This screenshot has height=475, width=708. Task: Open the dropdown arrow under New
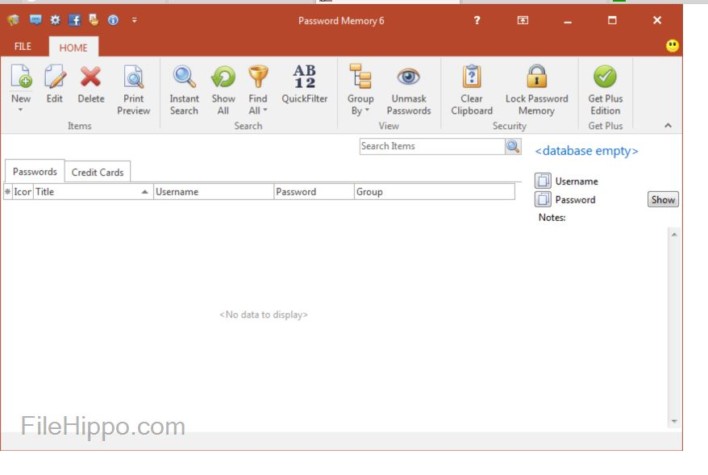pos(20,110)
